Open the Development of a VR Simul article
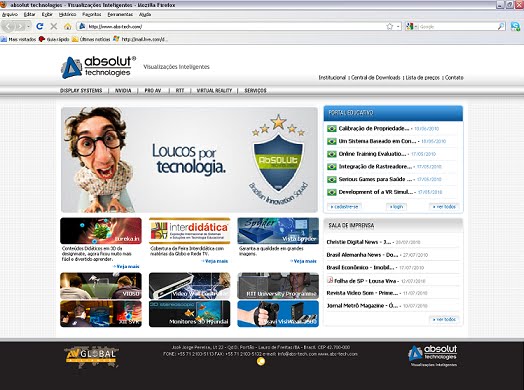 pyautogui.click(x=376, y=192)
